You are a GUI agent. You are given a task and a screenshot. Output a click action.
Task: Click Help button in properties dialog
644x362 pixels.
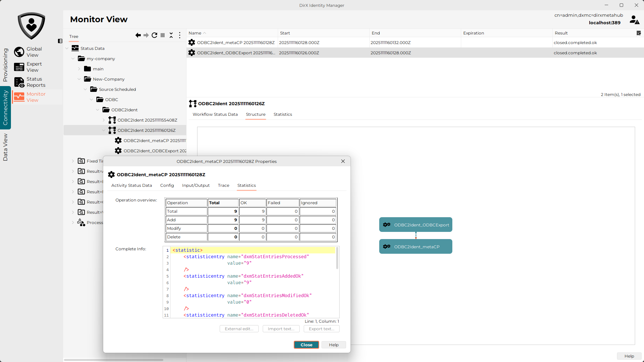334,345
